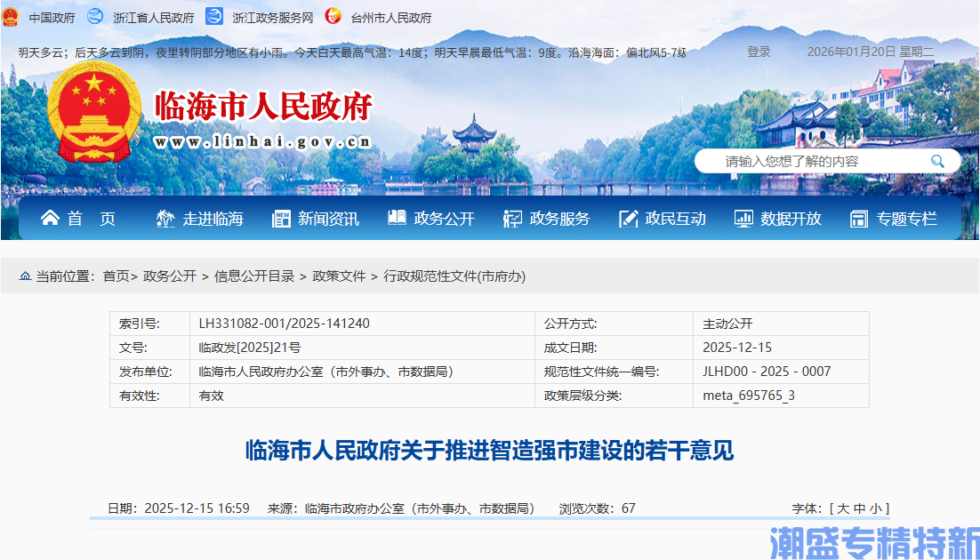The height and width of the screenshot is (560, 980).
Task: Click the 新闻资讯 newspaper icon
Action: 280,218
